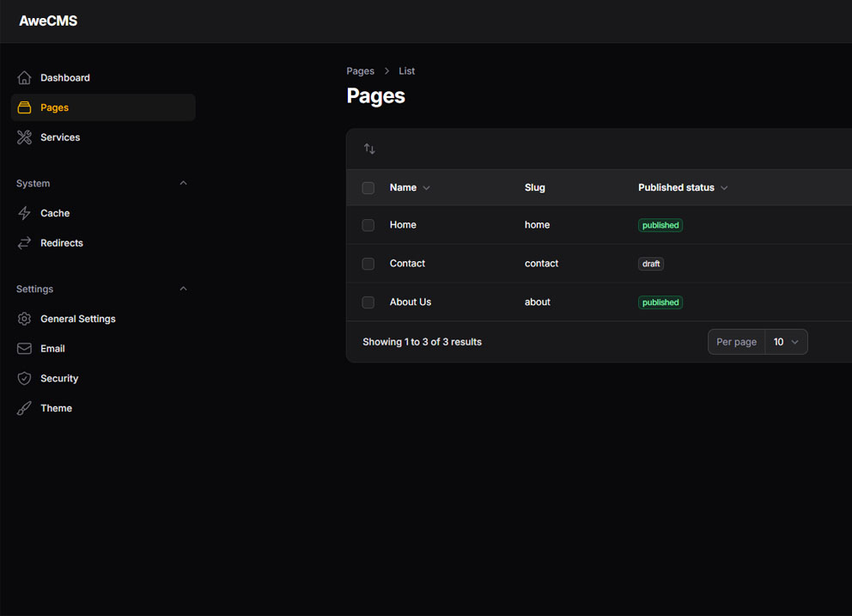The height and width of the screenshot is (616, 852).
Task: Sort by the Published status column
Action: click(683, 187)
